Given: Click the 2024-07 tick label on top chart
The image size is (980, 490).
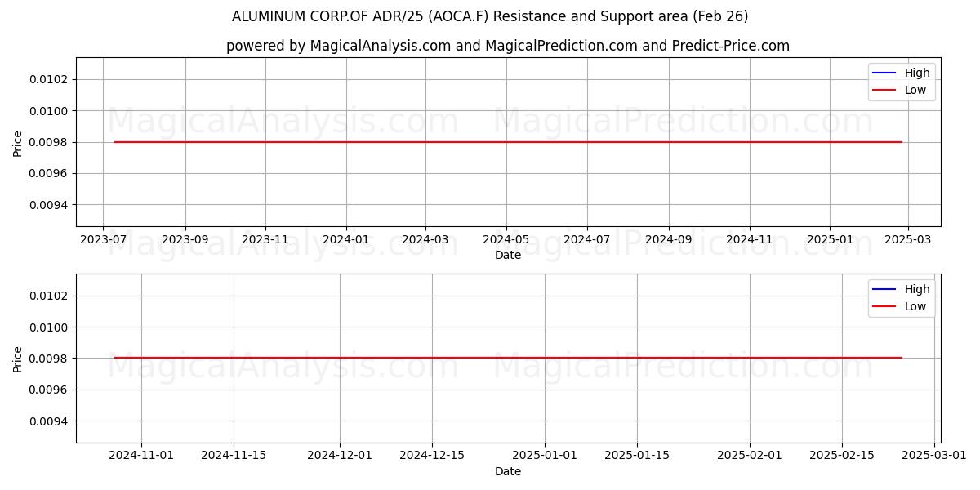Looking at the screenshot, I should [586, 240].
